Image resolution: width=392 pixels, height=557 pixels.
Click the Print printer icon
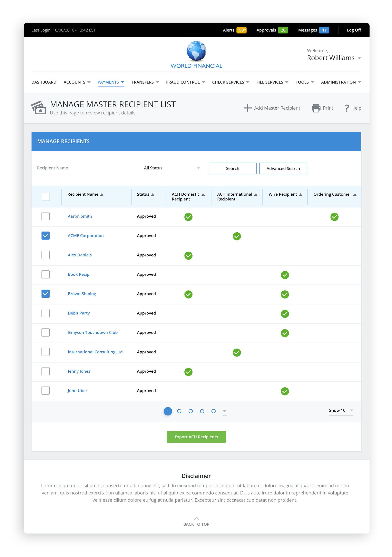coord(316,108)
